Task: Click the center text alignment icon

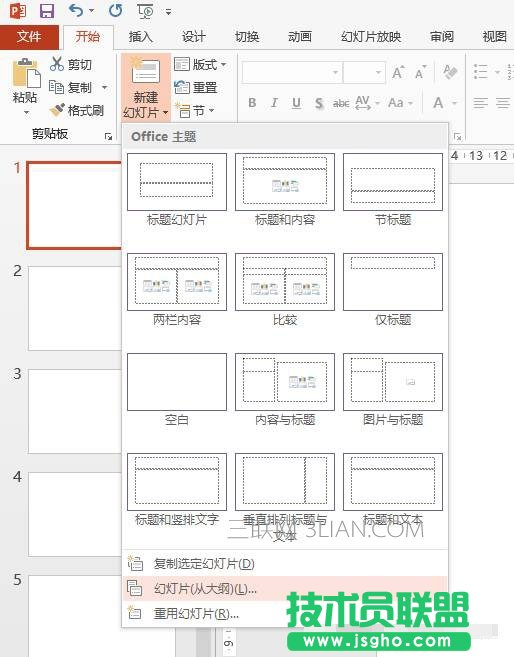Action: click(x=503, y=103)
